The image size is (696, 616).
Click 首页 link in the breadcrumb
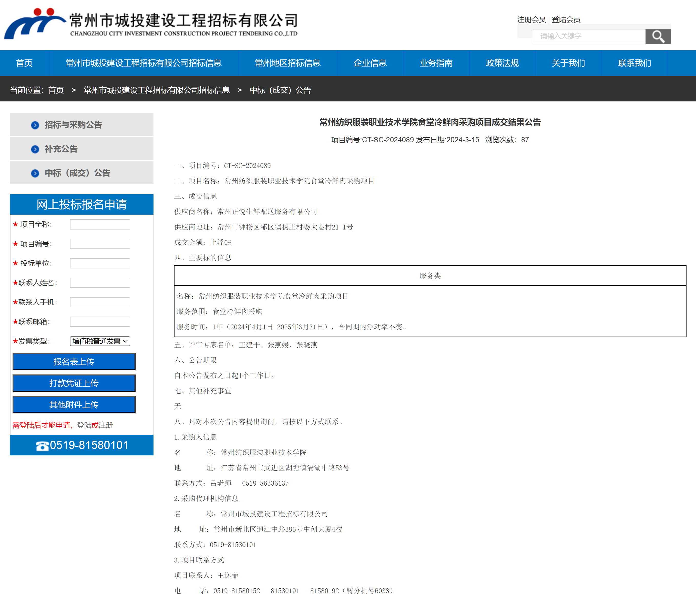click(x=56, y=90)
